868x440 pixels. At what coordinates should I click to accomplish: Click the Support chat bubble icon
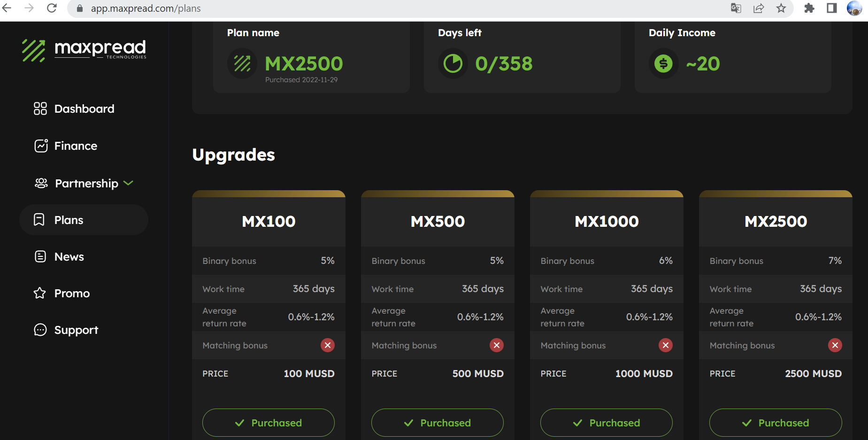pos(40,330)
